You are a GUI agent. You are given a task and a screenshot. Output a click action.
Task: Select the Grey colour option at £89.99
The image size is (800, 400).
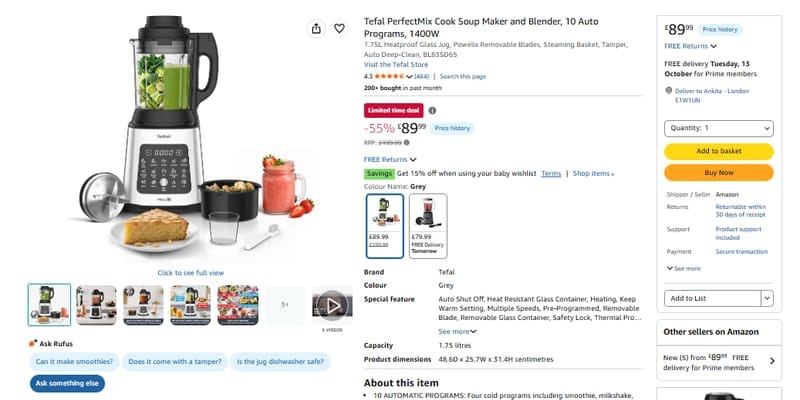[385, 226]
